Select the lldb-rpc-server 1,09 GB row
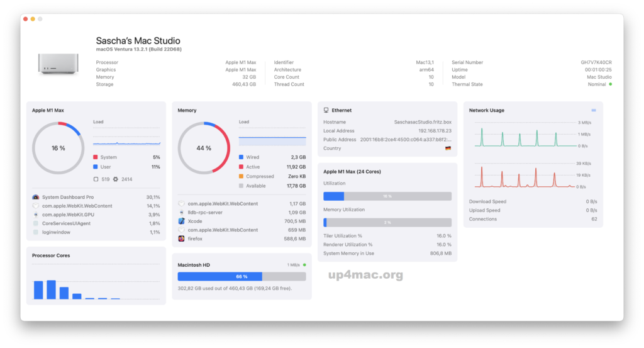This screenshot has width=644, height=348. (241, 213)
